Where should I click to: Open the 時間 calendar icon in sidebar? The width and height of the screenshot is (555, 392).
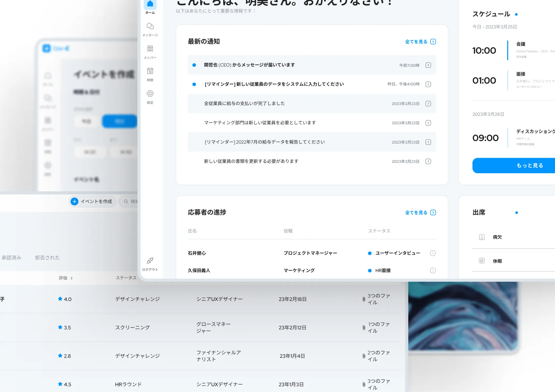point(150,71)
